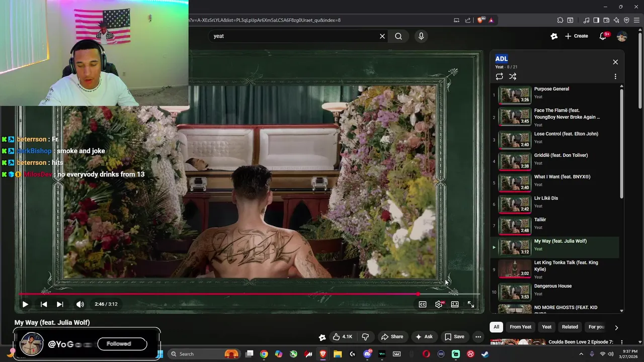The width and height of the screenshot is (644, 362).
Task: Open Brave VPN shield icon
Action: [626, 20]
